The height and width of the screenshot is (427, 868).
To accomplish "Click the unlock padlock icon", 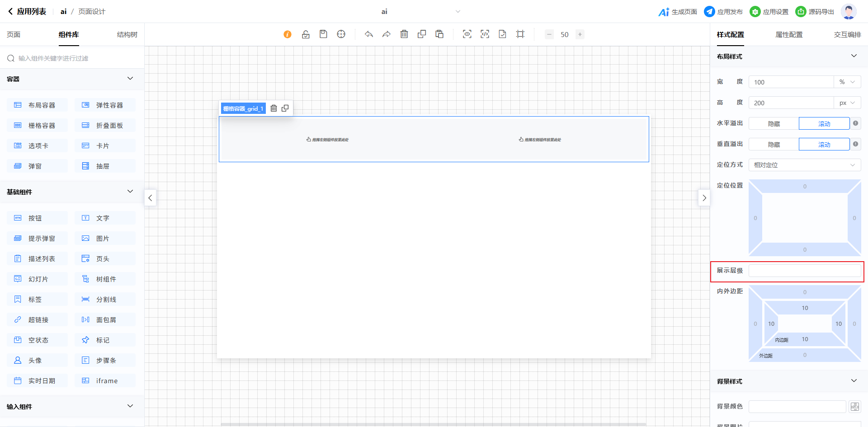I will (306, 34).
